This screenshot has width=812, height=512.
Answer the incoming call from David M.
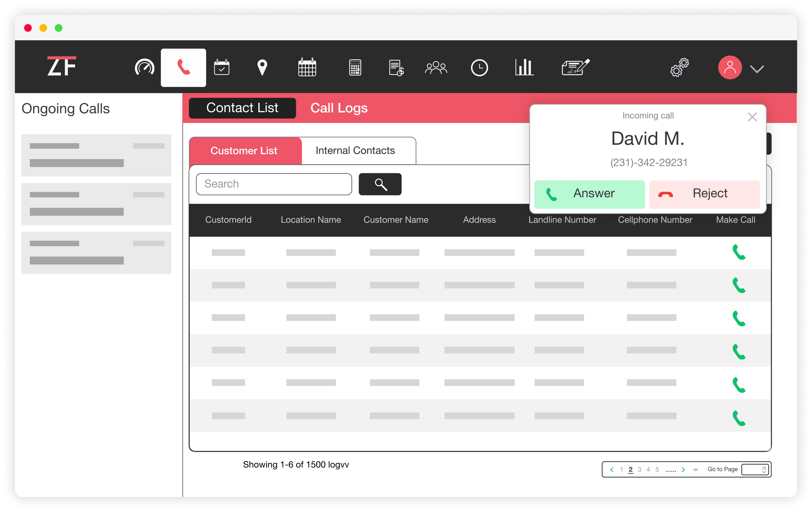589,194
